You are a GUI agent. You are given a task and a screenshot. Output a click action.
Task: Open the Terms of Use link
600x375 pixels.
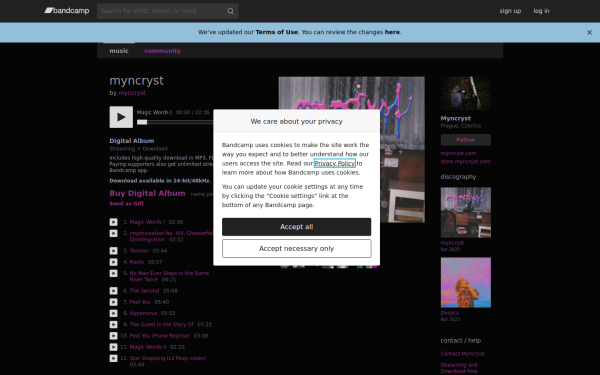(x=277, y=32)
